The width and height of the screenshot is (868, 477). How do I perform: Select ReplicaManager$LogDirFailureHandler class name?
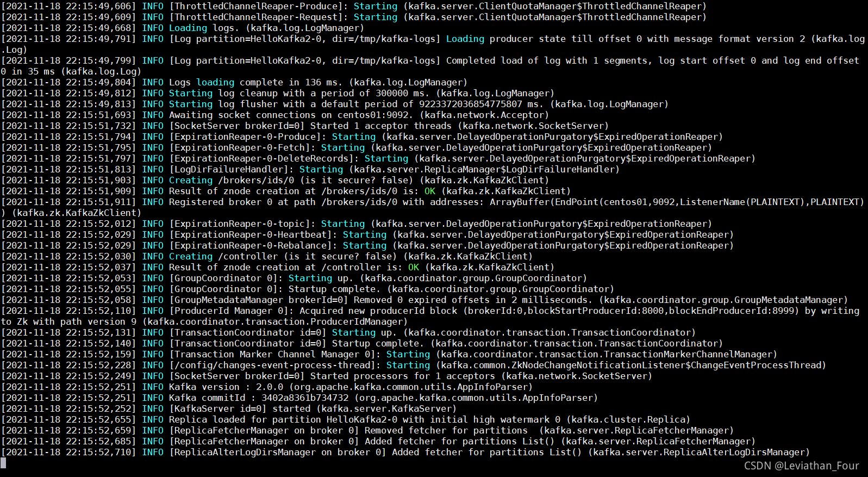(x=520, y=170)
